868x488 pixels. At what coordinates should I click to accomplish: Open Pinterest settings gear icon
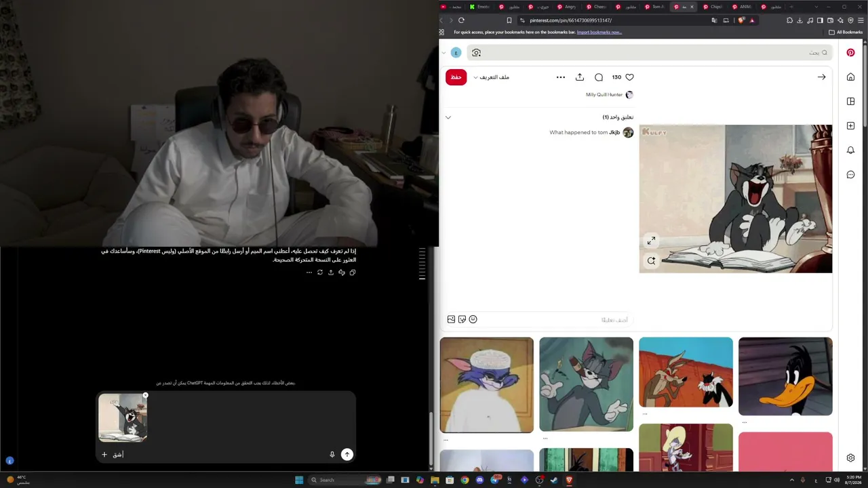pyautogui.click(x=850, y=457)
